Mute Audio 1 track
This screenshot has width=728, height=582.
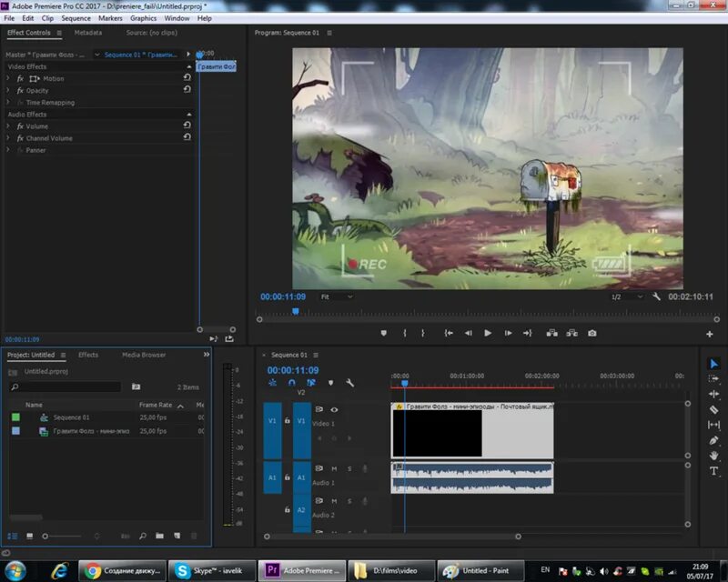[334, 468]
